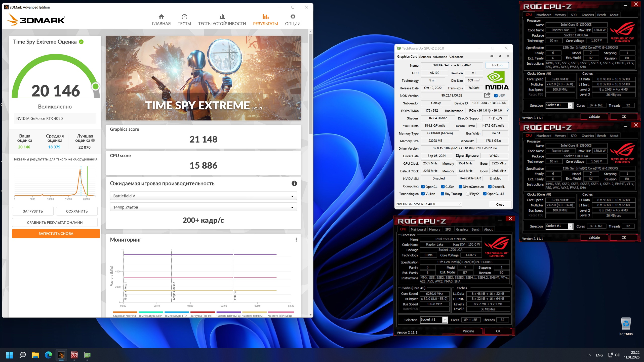Viewport: 644px width, 362px height.
Task: Open Sensors tab in GPU-Z
Action: point(425,57)
